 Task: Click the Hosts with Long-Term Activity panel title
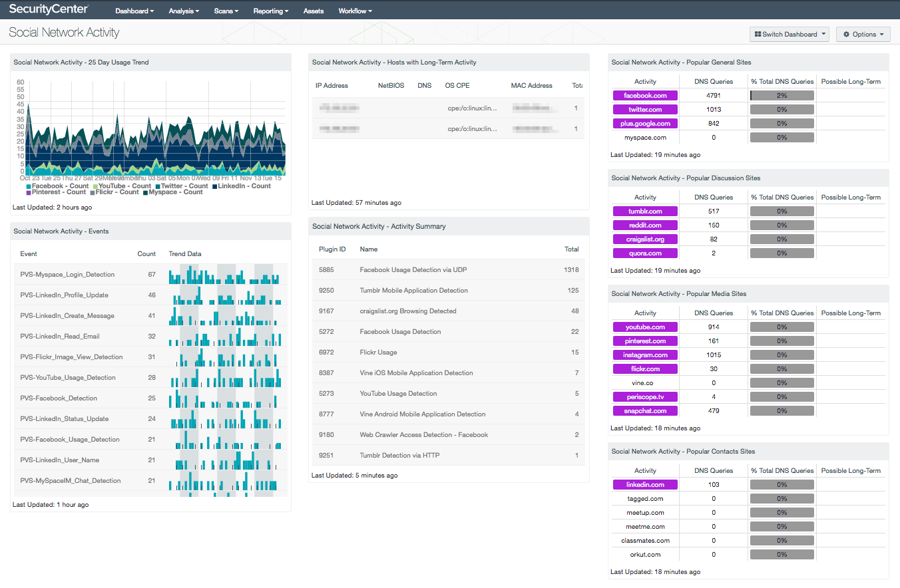coord(394,63)
